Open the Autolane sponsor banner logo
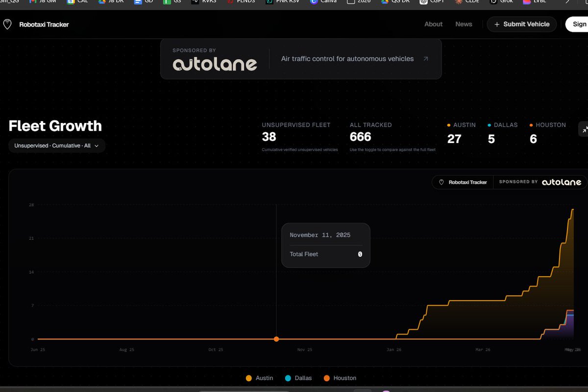This screenshot has width=588, height=392. [x=215, y=64]
